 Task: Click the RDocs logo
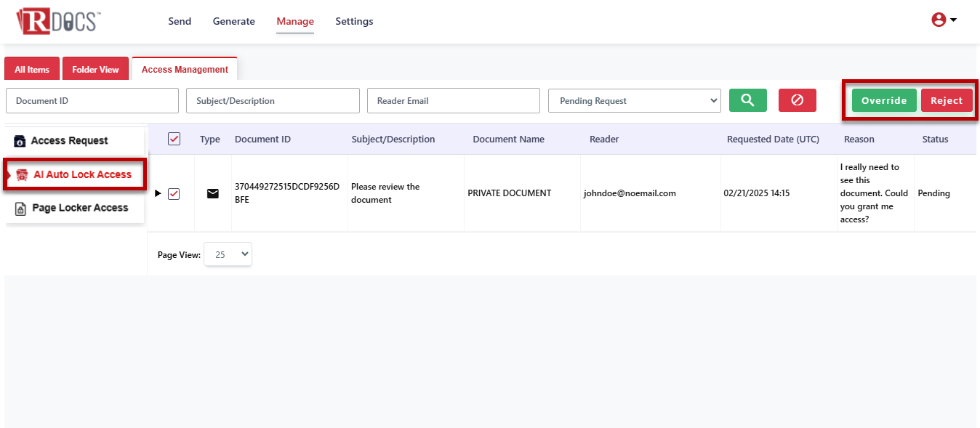[58, 21]
